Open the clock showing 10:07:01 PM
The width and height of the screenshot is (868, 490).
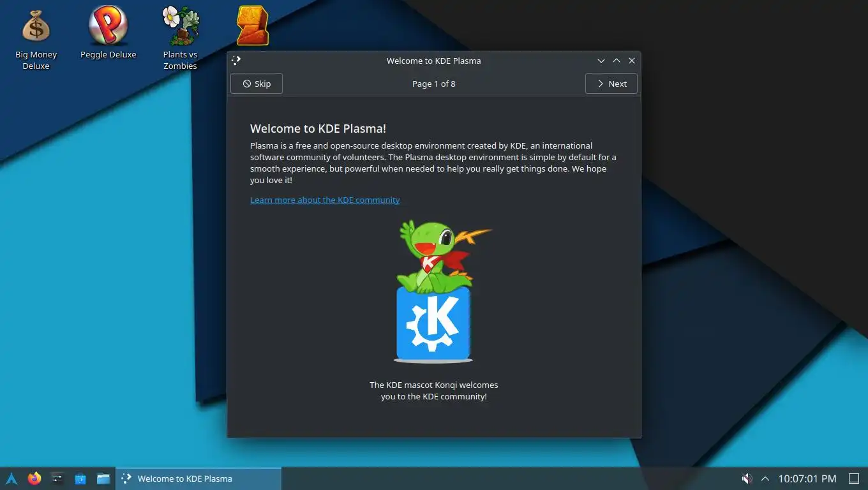pos(807,479)
